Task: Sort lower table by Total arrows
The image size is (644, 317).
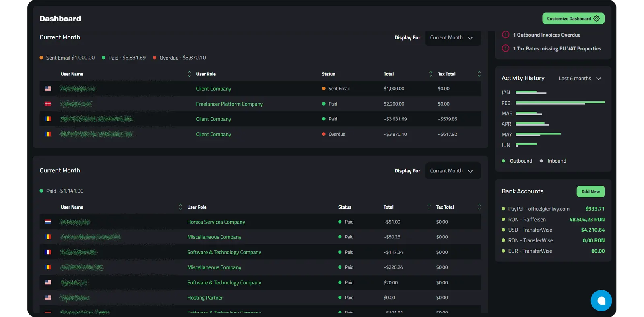Action: 429,207
